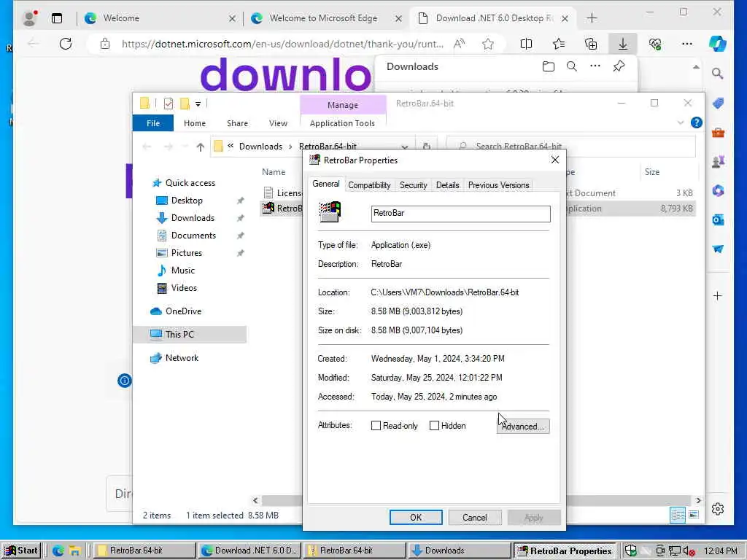Image resolution: width=747 pixels, height=560 pixels.
Task: Select Network in navigation pane
Action: 182,358
